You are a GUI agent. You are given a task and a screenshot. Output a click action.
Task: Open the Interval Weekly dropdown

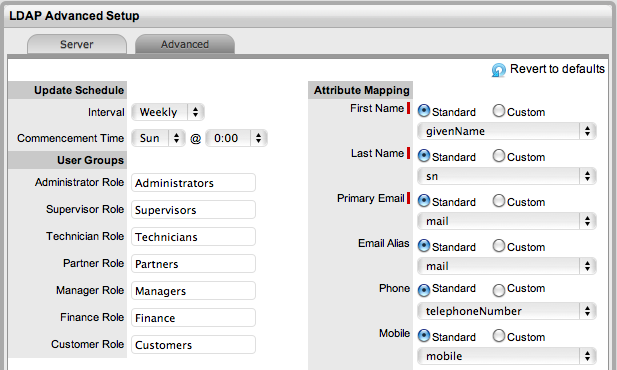click(168, 112)
